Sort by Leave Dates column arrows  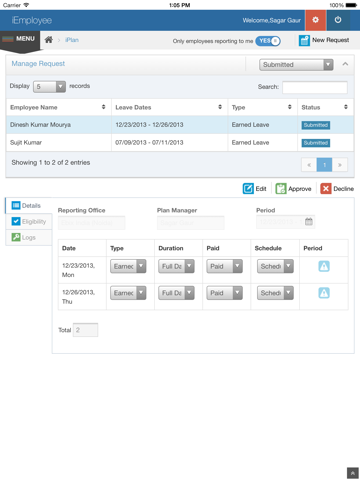coord(220,107)
